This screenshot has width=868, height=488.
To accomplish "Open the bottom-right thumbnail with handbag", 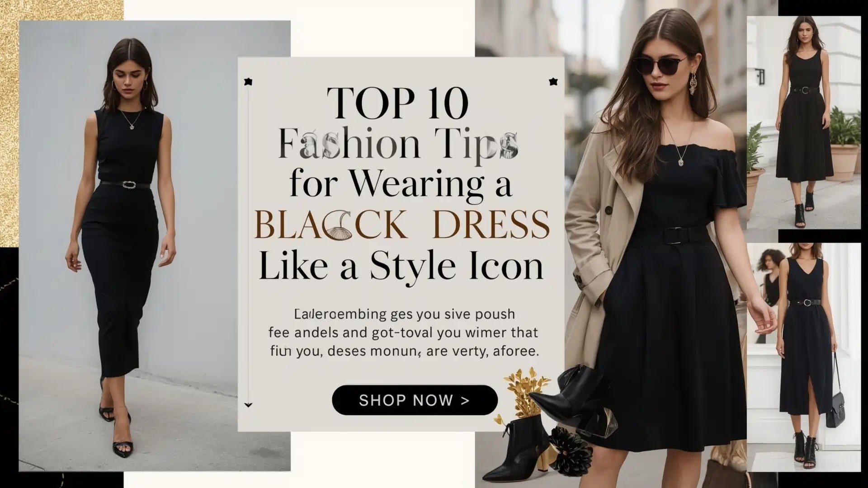I will pos(803,357).
